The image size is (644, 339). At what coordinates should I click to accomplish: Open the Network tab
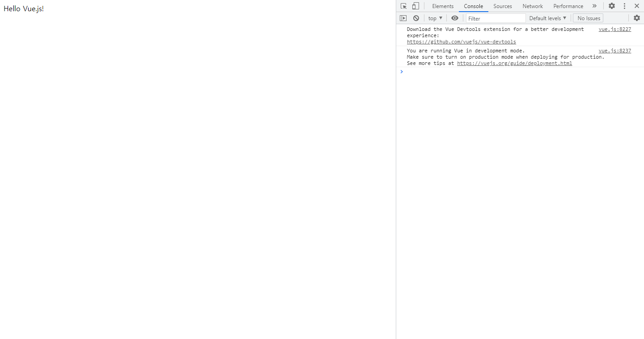pyautogui.click(x=533, y=6)
